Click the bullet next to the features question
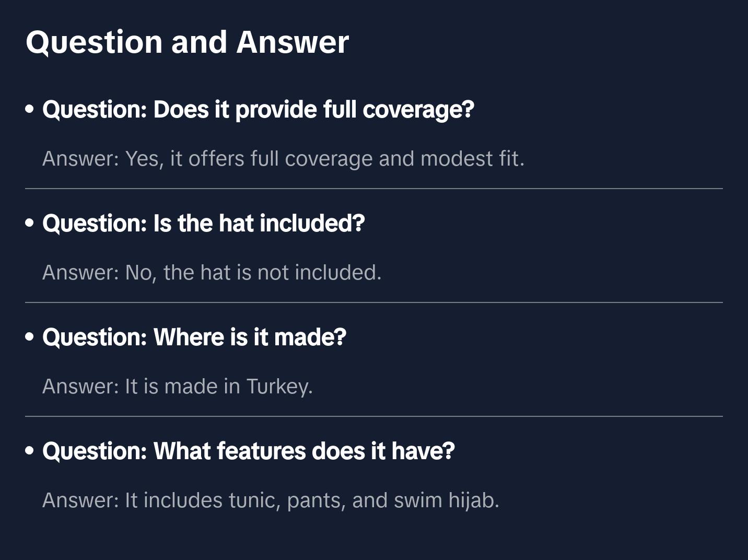 tap(30, 451)
